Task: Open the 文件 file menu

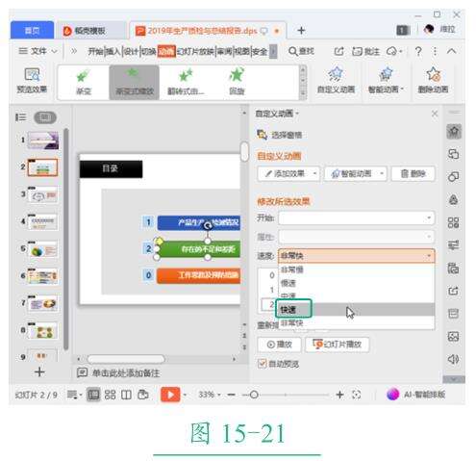Action: click(x=38, y=51)
